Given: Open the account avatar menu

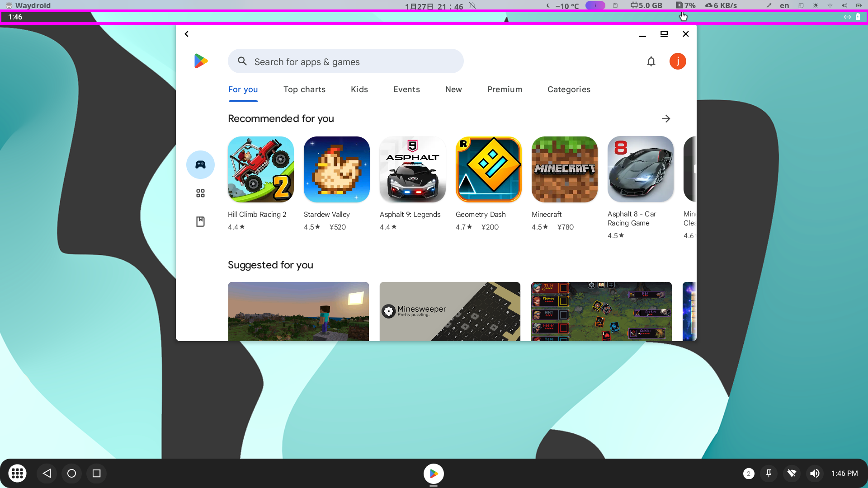Looking at the screenshot, I should [677, 61].
